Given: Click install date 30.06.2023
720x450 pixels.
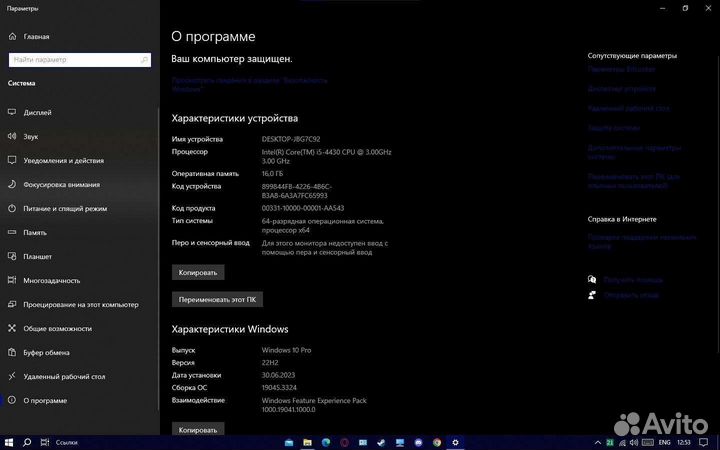Looking at the screenshot, I should [x=278, y=375].
